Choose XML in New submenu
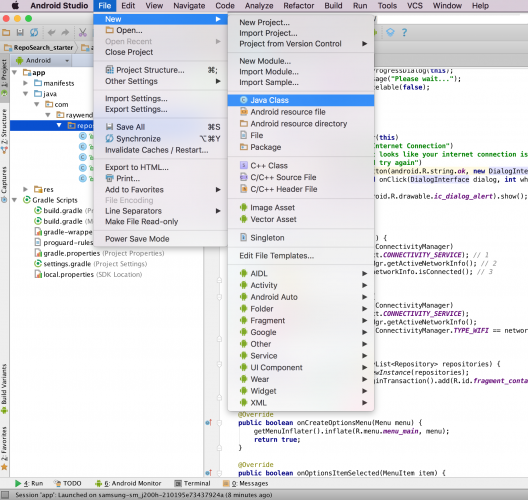Viewport: 528px width, 500px height. (301, 403)
